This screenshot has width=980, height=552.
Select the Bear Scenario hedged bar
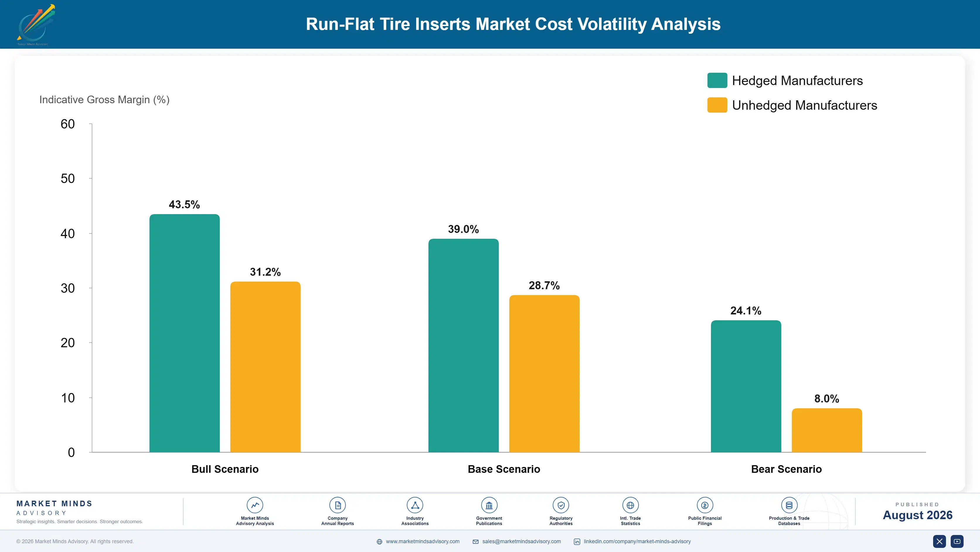(x=746, y=386)
